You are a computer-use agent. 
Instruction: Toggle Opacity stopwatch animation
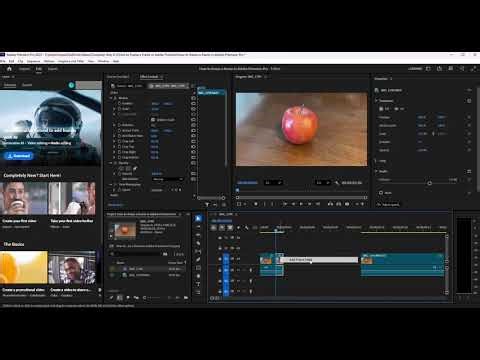click(x=119, y=174)
